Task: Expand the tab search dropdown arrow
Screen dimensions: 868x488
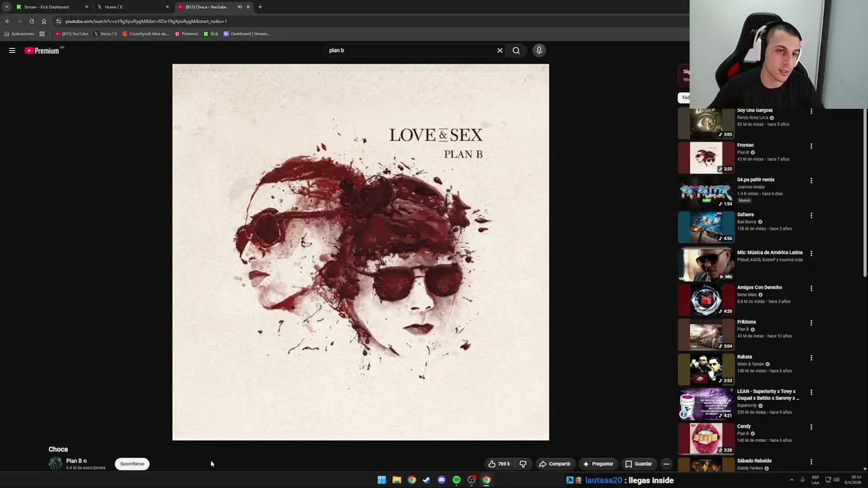Action: coord(7,7)
